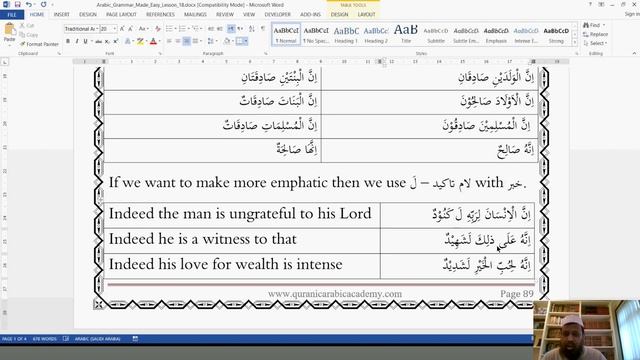Redo the last action
The height and width of the screenshot is (360, 640).
(x=43, y=4)
